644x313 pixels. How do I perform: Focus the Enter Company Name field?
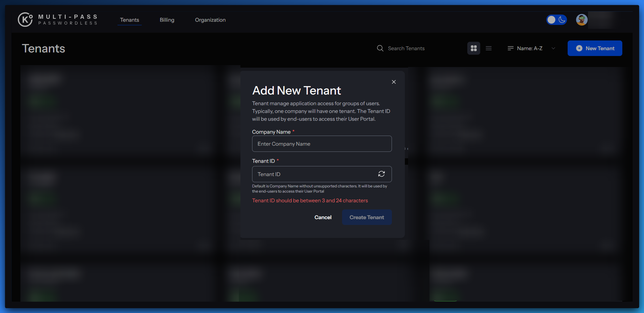coord(322,144)
